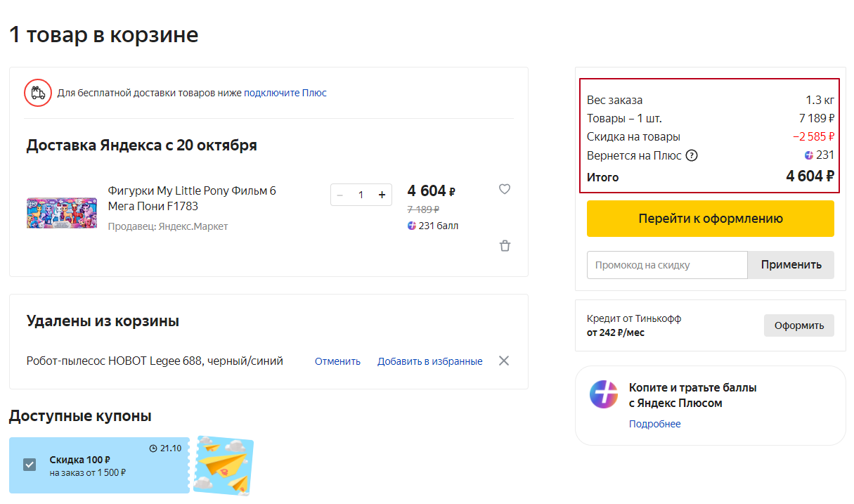Image resolution: width=854 pixels, height=504 pixels.
Task: Dismiss removed HOBOT item with X icon
Action: (x=504, y=361)
